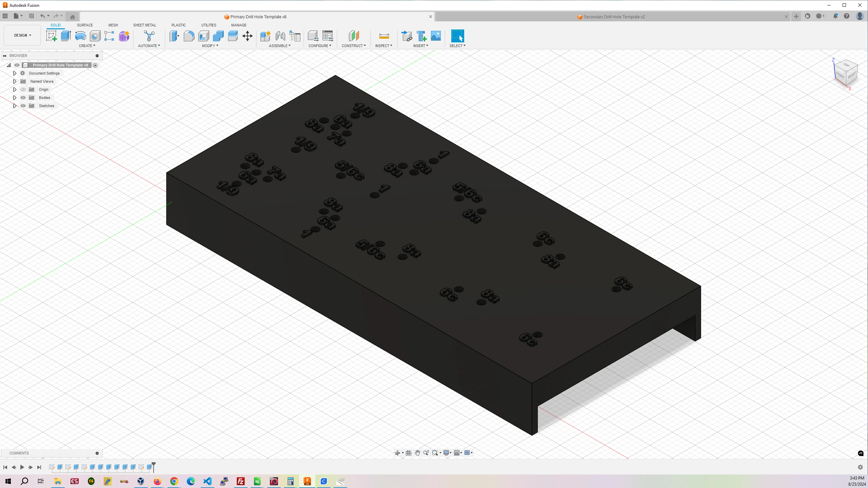Select the Shell tool

tap(203, 36)
